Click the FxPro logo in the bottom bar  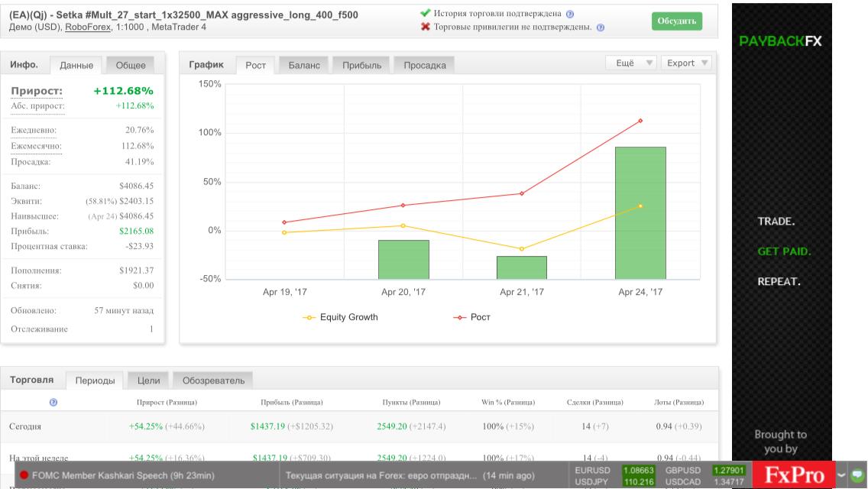click(794, 475)
